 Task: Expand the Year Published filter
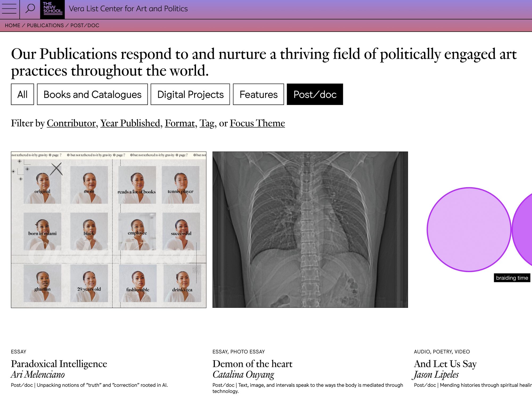click(130, 123)
